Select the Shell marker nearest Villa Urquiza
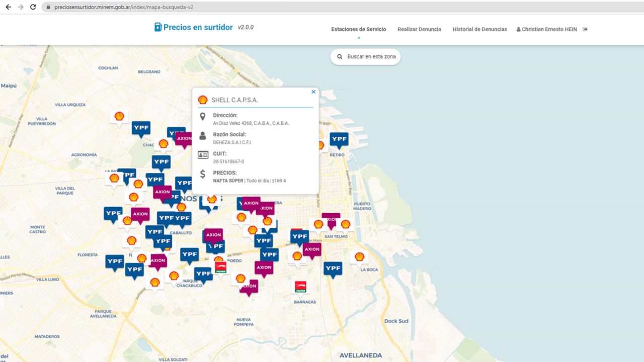The width and height of the screenshot is (644, 362). pos(119,117)
